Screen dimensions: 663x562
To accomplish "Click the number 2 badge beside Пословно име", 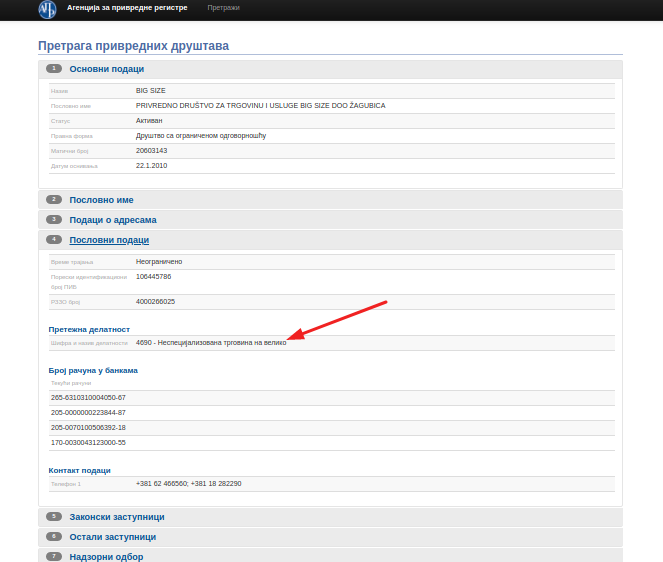I will (54, 200).
